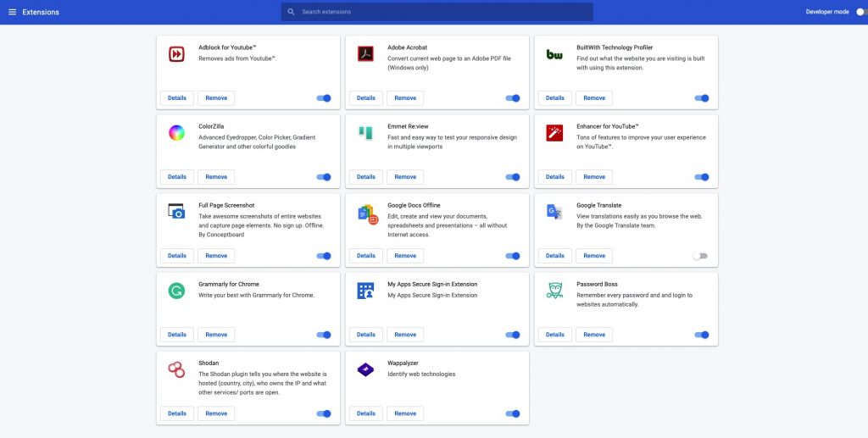Image resolution: width=868 pixels, height=438 pixels.
Task: Disable Password Boss extension toggle
Action: tap(701, 335)
